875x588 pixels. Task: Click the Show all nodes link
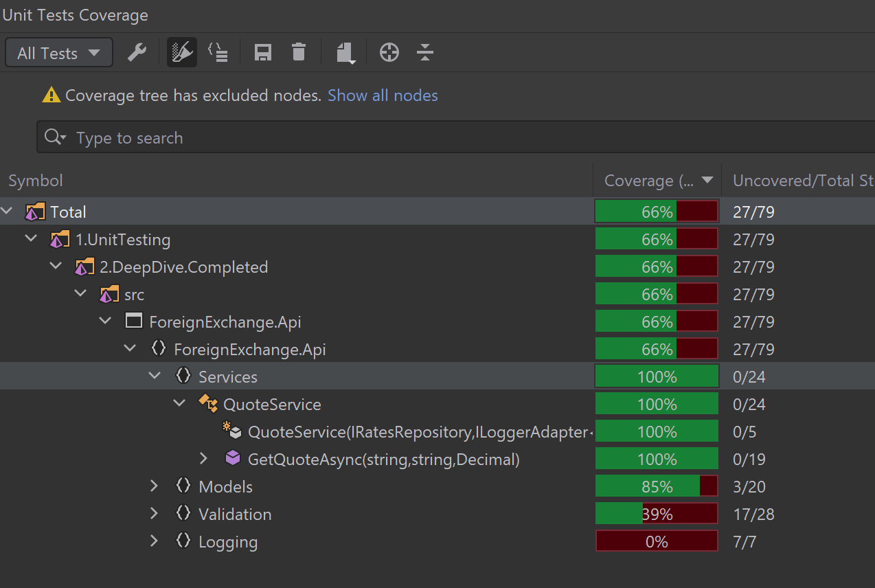[383, 95]
